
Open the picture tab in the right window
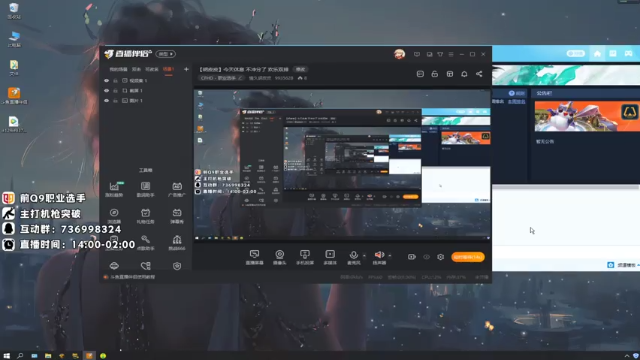(x=613, y=53)
